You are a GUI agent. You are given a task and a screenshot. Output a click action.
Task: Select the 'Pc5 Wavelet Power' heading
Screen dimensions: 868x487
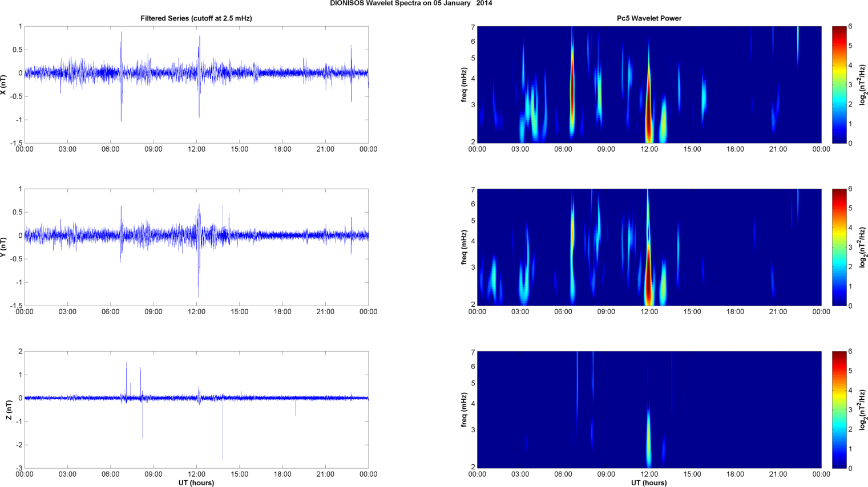649,18
